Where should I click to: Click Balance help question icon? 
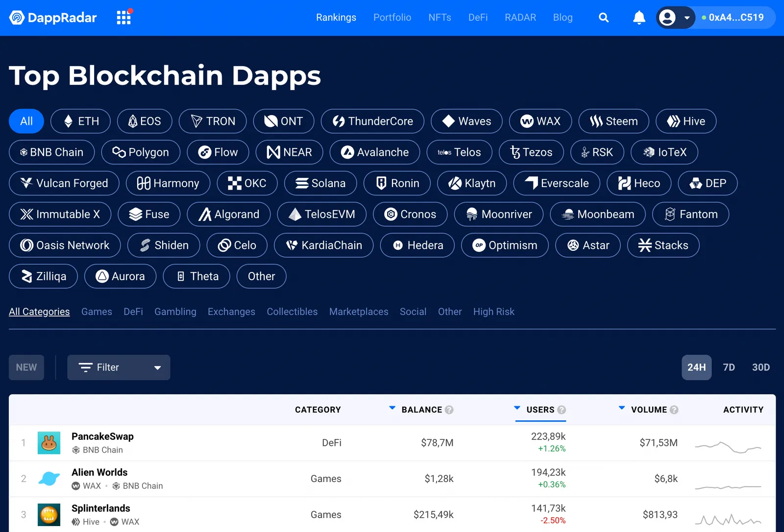pos(449,410)
